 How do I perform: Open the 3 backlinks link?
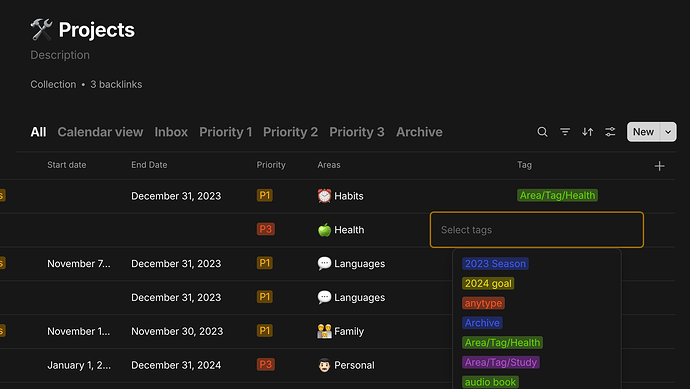point(116,84)
